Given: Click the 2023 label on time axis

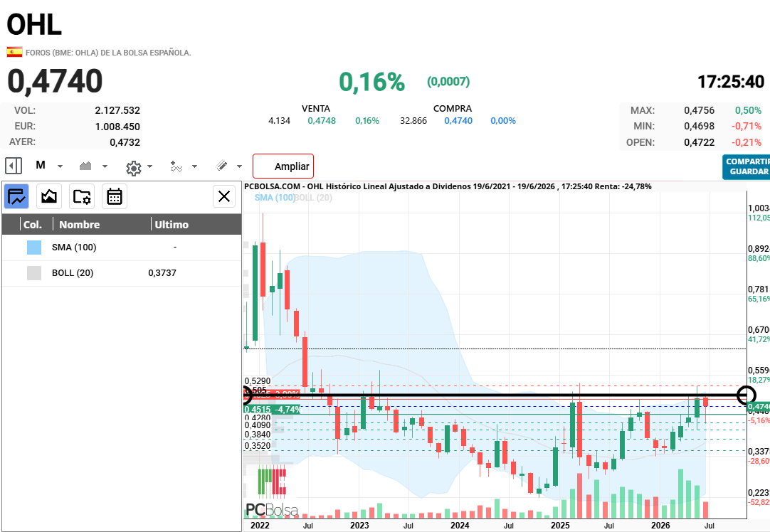Looking at the screenshot, I should pyautogui.click(x=359, y=525).
